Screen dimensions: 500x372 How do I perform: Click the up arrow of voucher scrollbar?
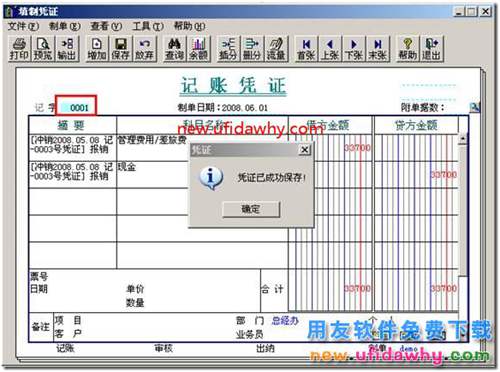click(463, 138)
